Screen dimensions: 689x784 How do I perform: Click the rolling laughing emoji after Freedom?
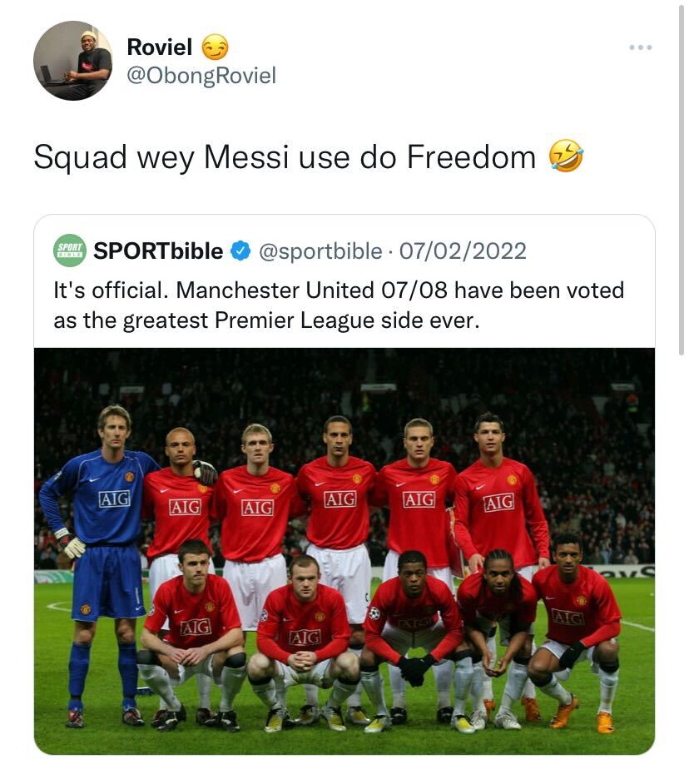pos(566,156)
